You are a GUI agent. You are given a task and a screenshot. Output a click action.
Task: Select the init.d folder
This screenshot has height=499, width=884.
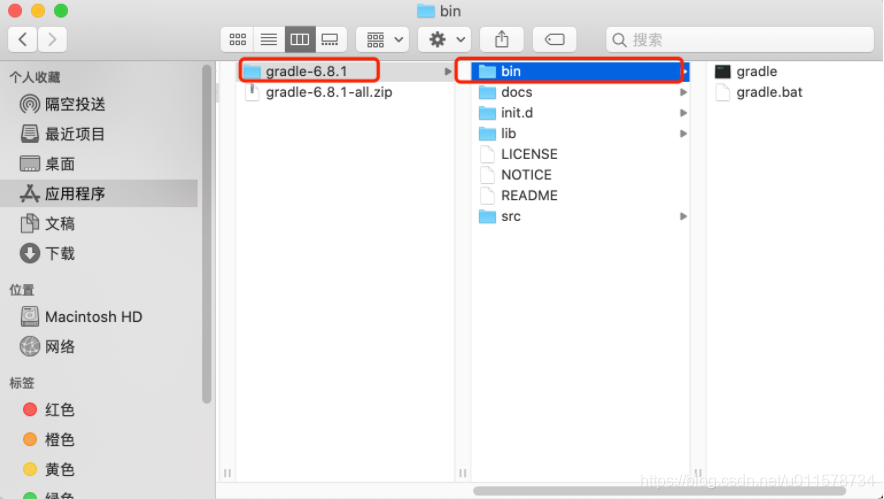(x=580, y=113)
